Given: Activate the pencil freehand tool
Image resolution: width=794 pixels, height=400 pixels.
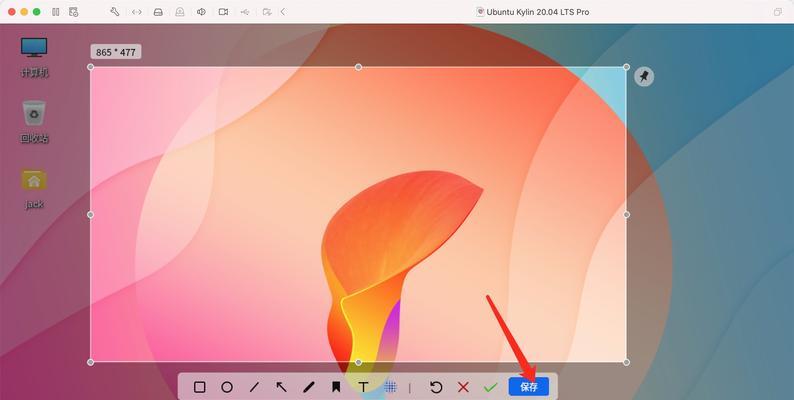Looking at the screenshot, I should point(309,387).
